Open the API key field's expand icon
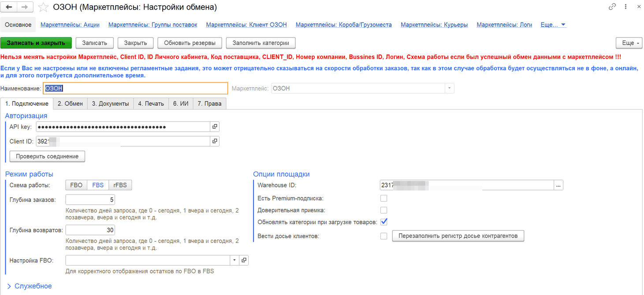The image size is (644, 295). [x=215, y=127]
